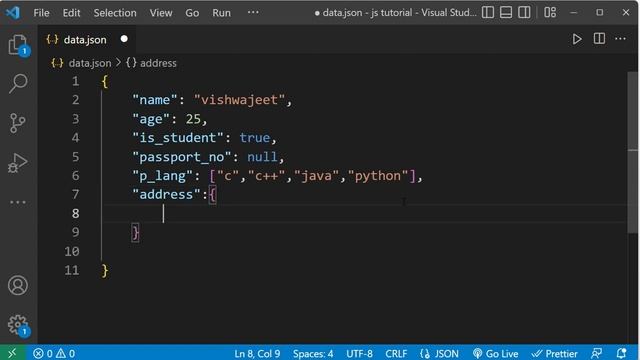640x360 pixels.
Task: Click the closing brace on line 9
Action: point(136,233)
